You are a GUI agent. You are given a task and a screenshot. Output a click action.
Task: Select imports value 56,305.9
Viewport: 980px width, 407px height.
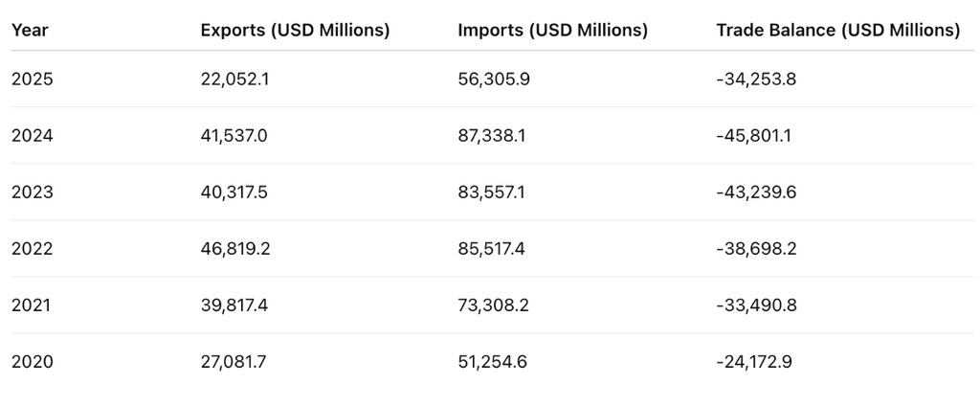click(x=494, y=79)
